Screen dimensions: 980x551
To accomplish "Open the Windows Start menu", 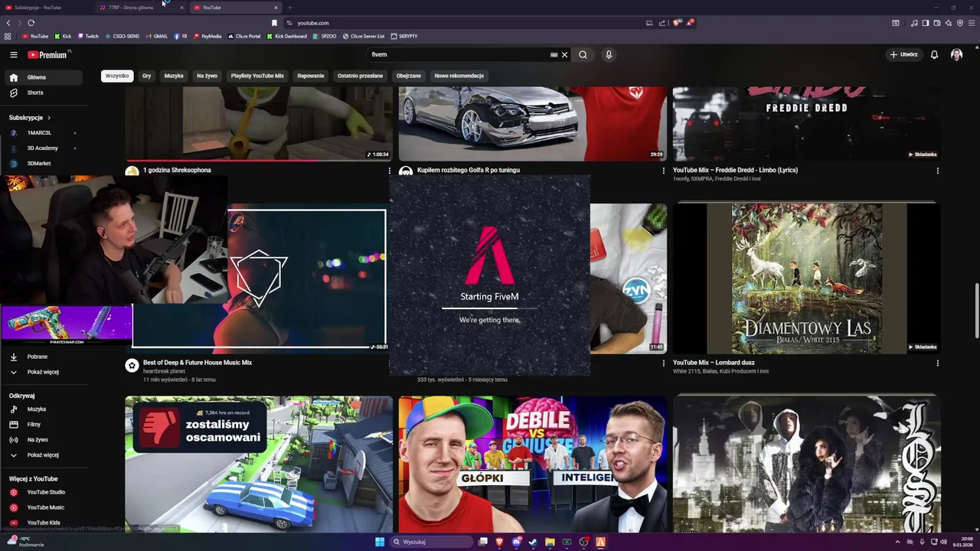I will (x=380, y=542).
